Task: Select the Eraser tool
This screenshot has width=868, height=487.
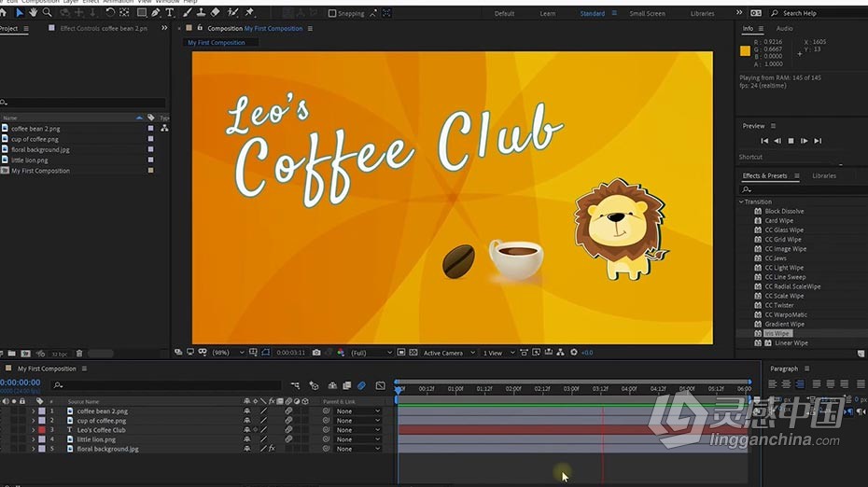Action: (x=215, y=12)
